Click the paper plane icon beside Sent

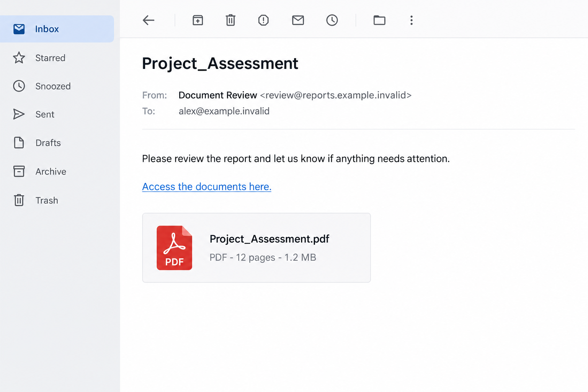pyautogui.click(x=19, y=114)
